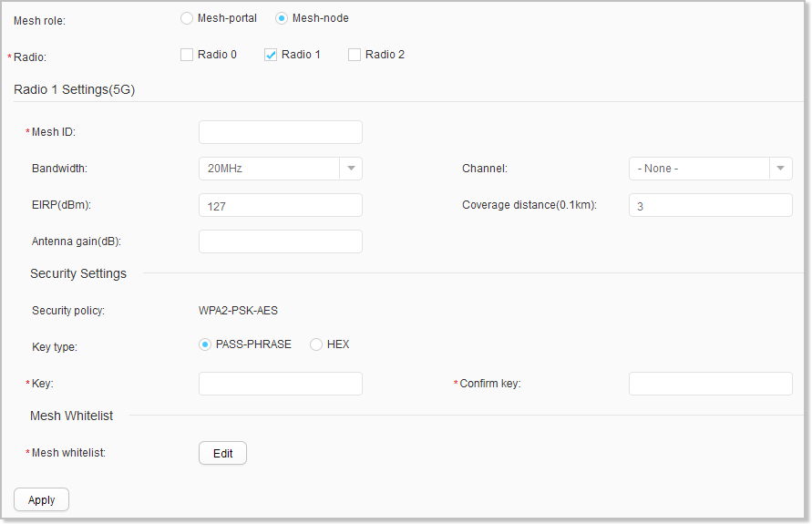Uncheck the Radio 1 checkbox
The width and height of the screenshot is (812, 524).
pos(271,55)
